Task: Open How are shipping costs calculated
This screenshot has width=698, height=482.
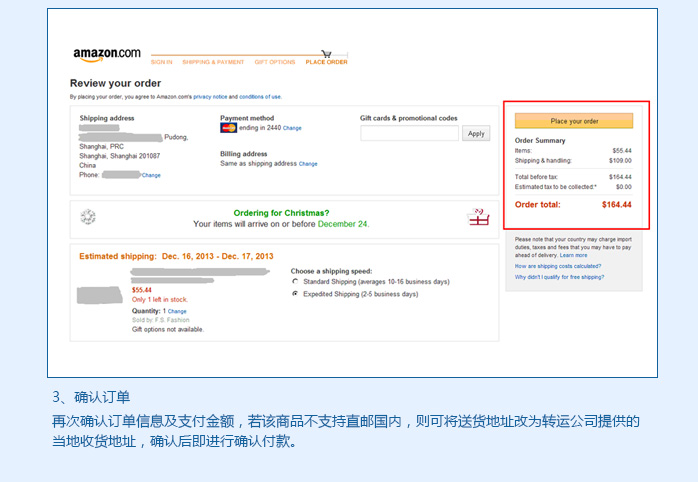Action: (x=558, y=266)
